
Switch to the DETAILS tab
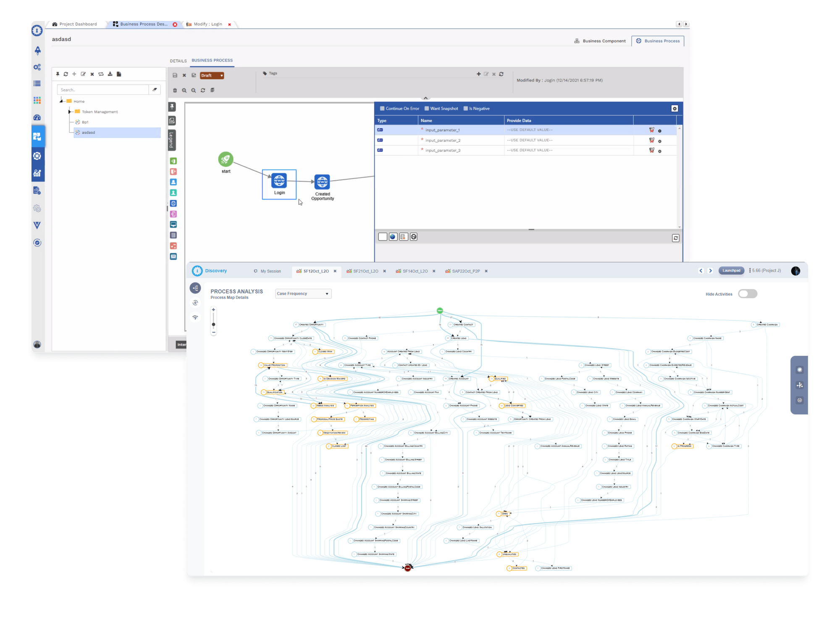click(178, 60)
